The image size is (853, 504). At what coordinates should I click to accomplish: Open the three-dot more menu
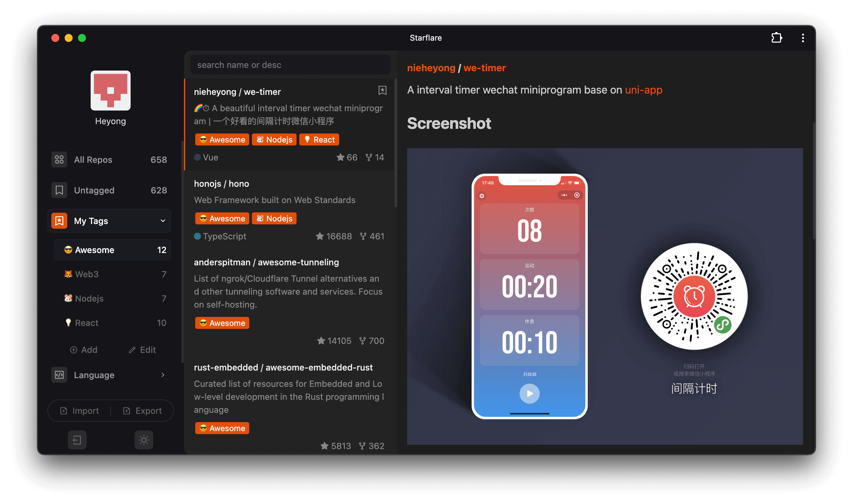[803, 38]
